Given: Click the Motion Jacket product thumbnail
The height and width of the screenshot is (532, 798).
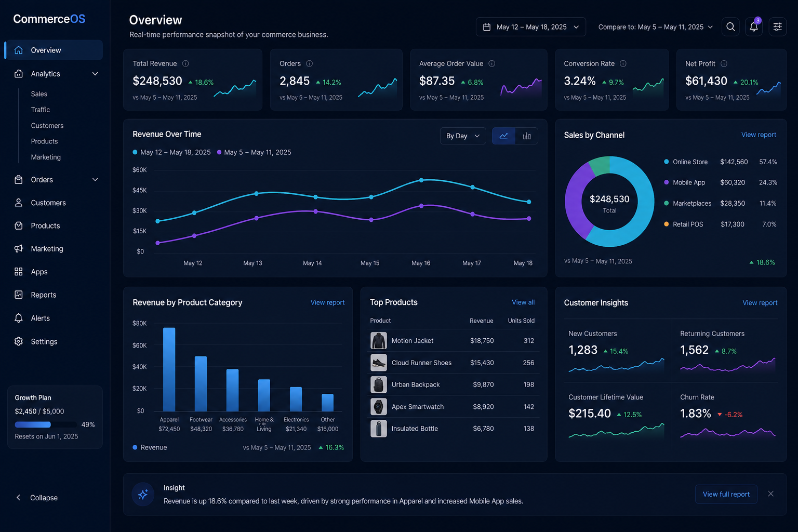Looking at the screenshot, I should point(379,341).
